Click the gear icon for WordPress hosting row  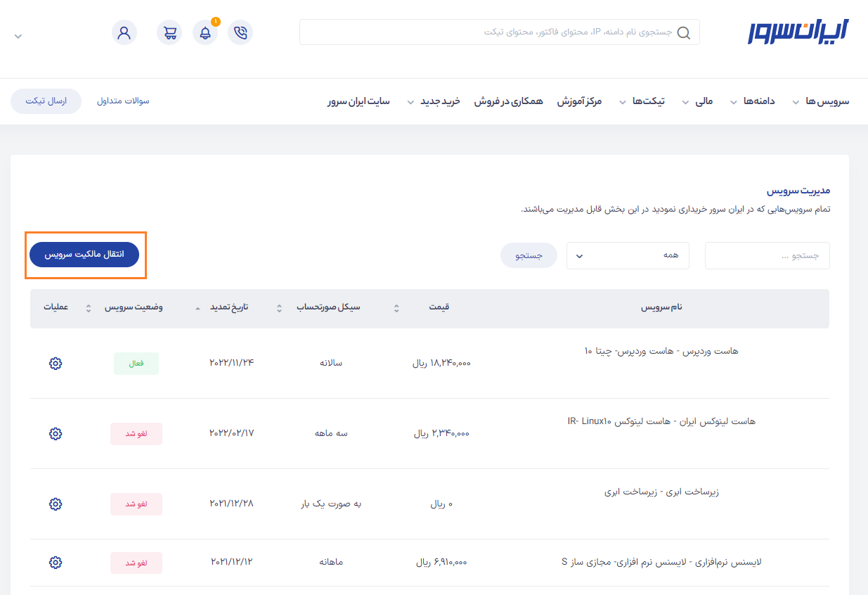point(56,364)
